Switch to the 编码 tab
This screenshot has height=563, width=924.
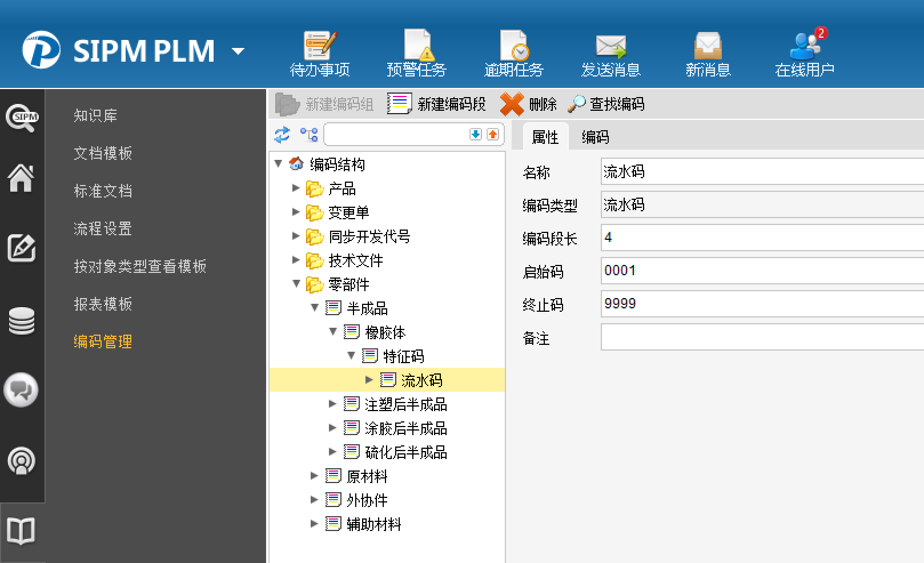coord(595,137)
